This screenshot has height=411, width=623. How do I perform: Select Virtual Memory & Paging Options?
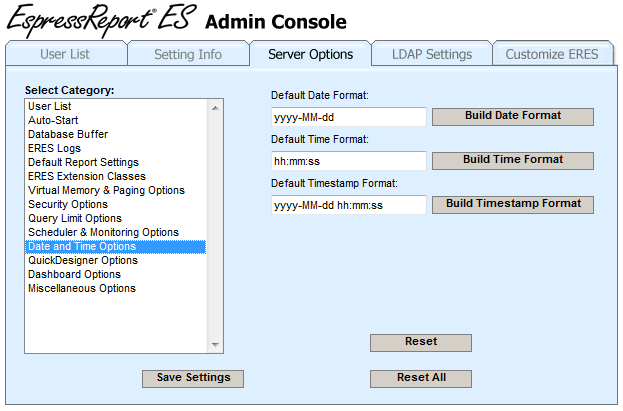click(x=115, y=190)
